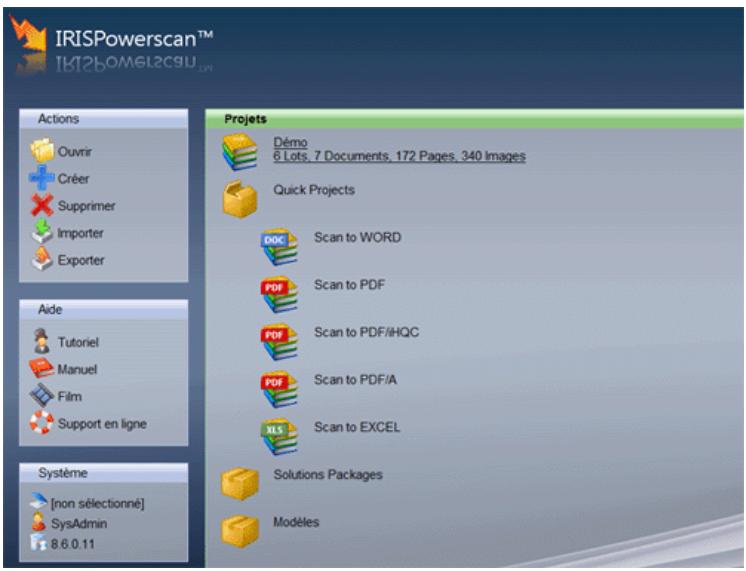Open the Support en ligne label
Viewport: 746px width, 571px height.
tap(102, 424)
